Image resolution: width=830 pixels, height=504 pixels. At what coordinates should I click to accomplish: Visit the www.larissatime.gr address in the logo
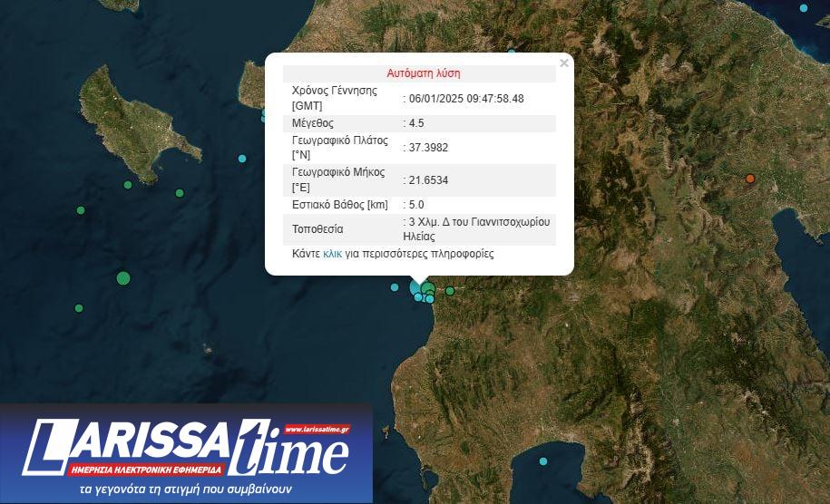point(317,430)
